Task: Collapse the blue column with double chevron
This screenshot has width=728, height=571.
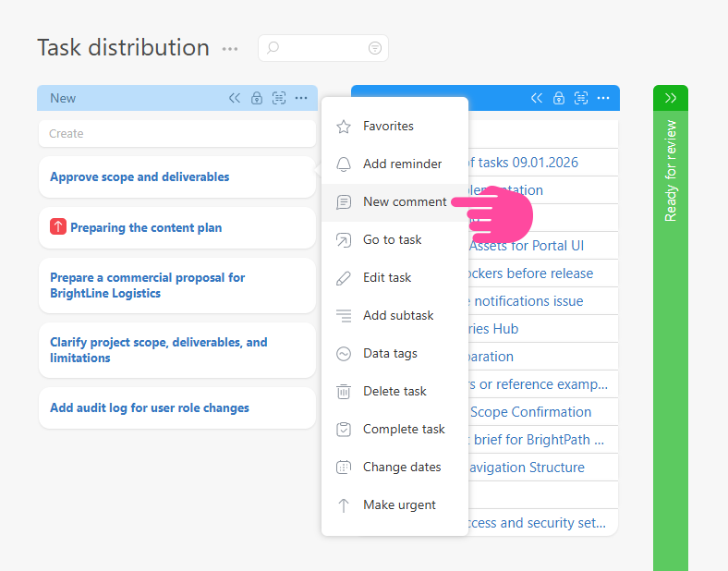Action: 537,98
